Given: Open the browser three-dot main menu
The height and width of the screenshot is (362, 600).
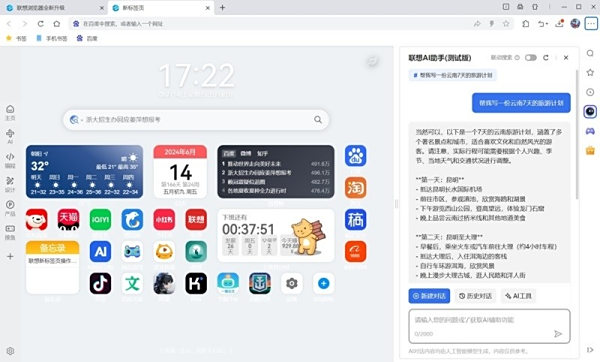Looking at the screenshot, I should pos(591,24).
